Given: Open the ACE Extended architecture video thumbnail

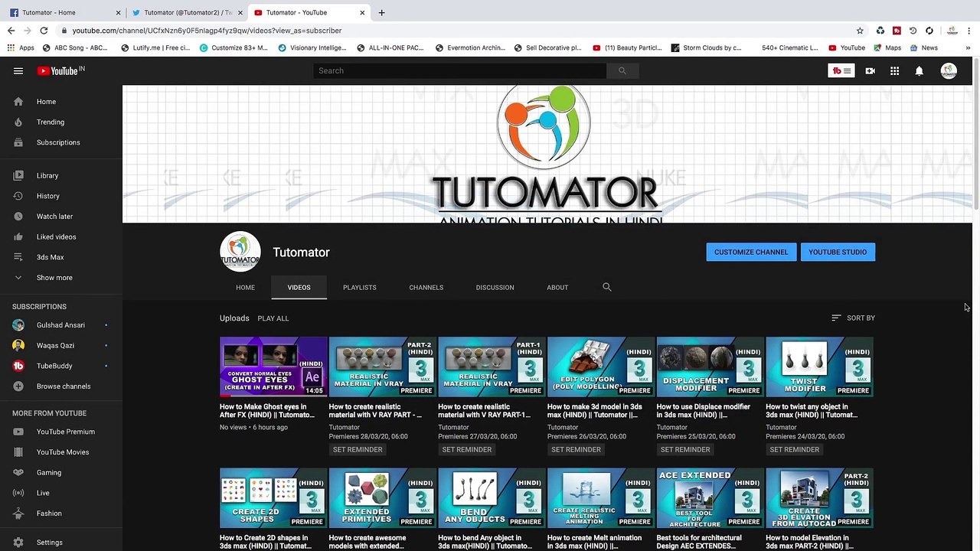Looking at the screenshot, I should click(710, 498).
